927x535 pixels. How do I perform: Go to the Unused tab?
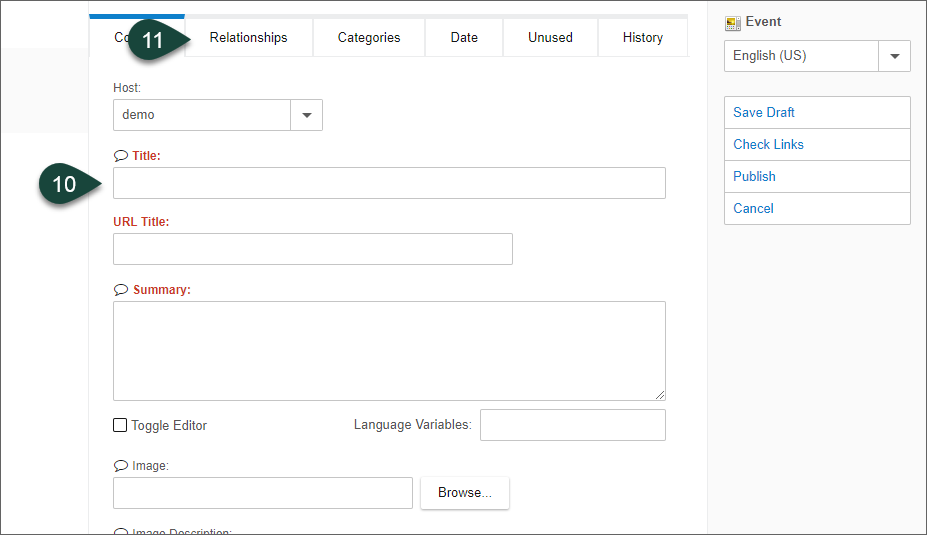pyautogui.click(x=550, y=38)
